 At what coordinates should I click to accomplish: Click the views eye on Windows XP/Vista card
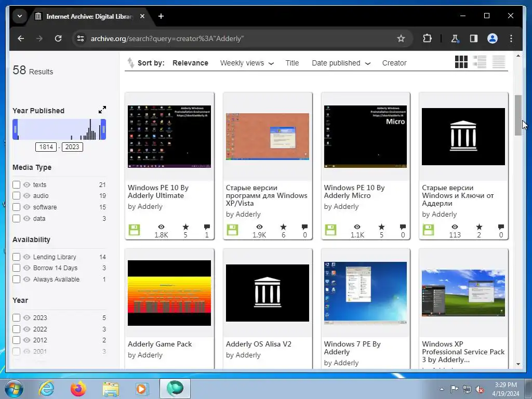click(x=259, y=227)
